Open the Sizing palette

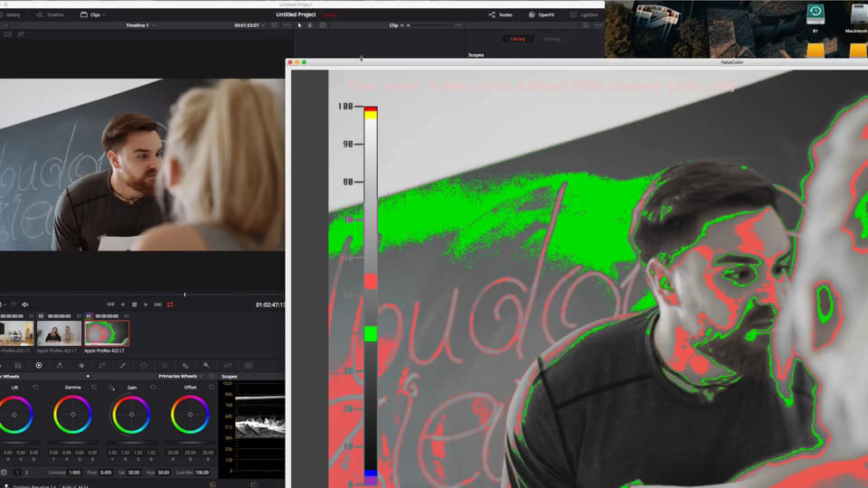tap(228, 366)
